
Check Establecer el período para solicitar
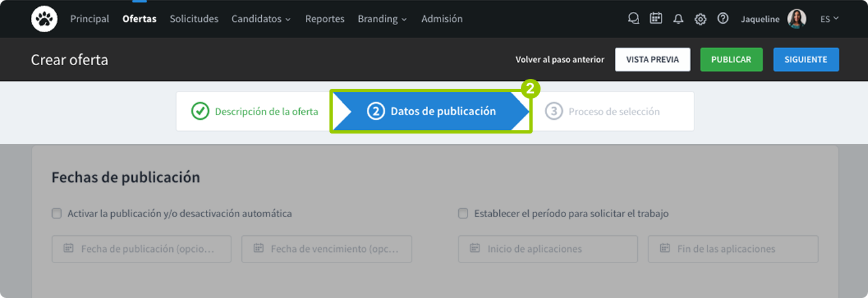tap(463, 213)
